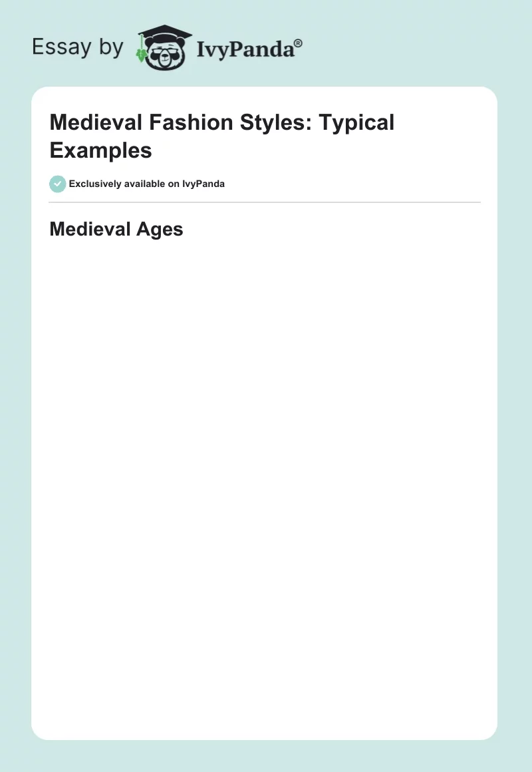Viewport: 532px width, 772px height.
Task: Click the word "Typical" in the title
Action: click(358, 122)
